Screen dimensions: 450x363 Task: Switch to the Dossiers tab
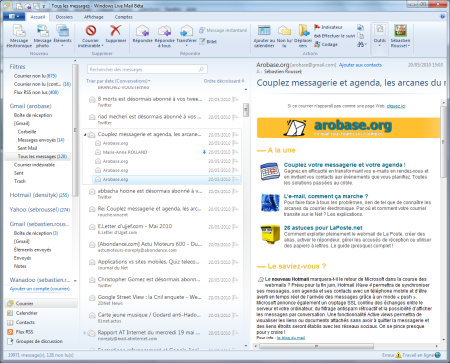[x=64, y=17]
